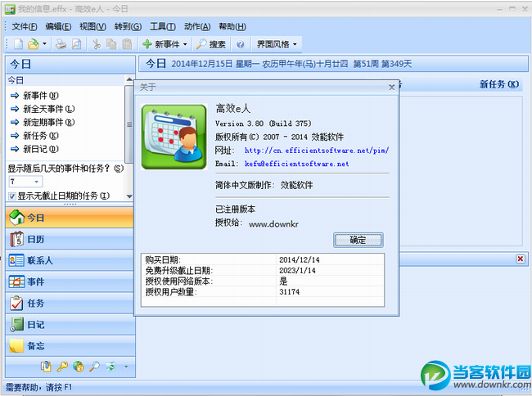
Task: Click the sticky notes icon in bottom strip
Action: coord(46,367)
